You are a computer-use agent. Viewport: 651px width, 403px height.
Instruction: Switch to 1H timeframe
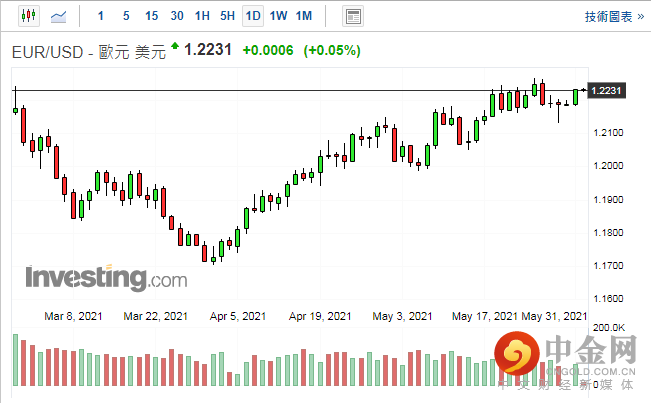[202, 16]
